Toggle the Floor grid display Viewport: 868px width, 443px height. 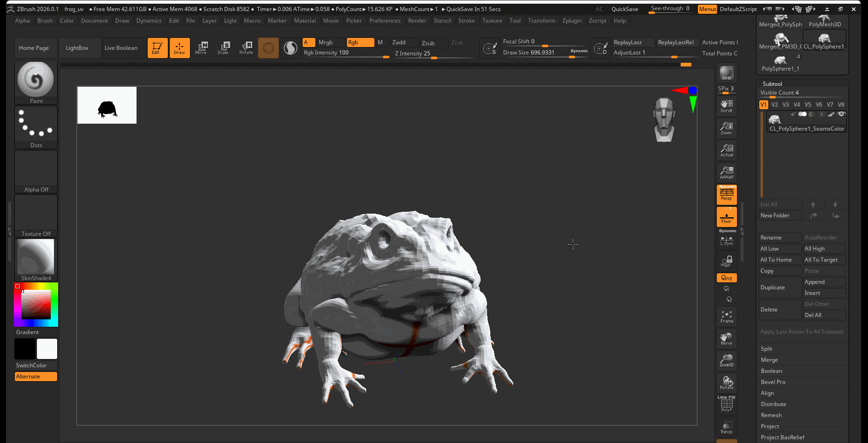(x=726, y=217)
